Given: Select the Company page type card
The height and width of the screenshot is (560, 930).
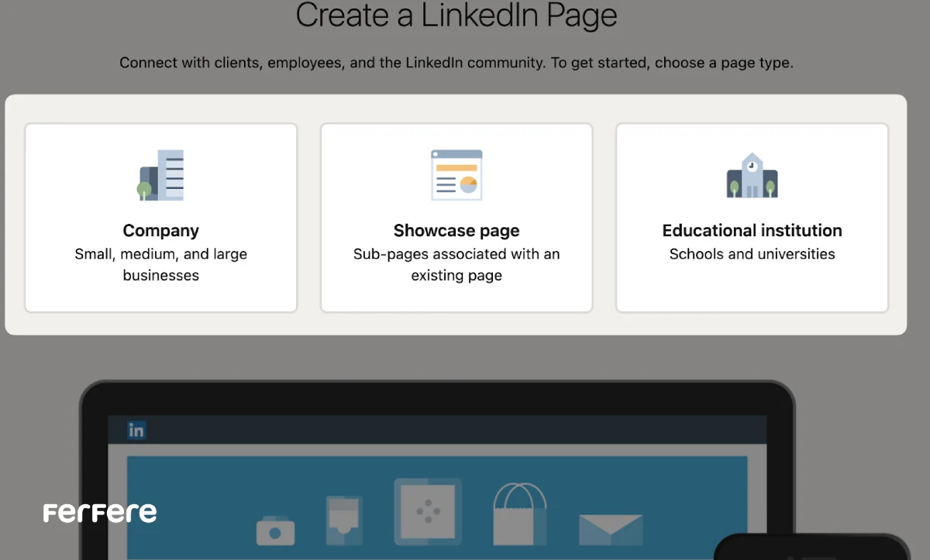Looking at the screenshot, I should click(161, 218).
